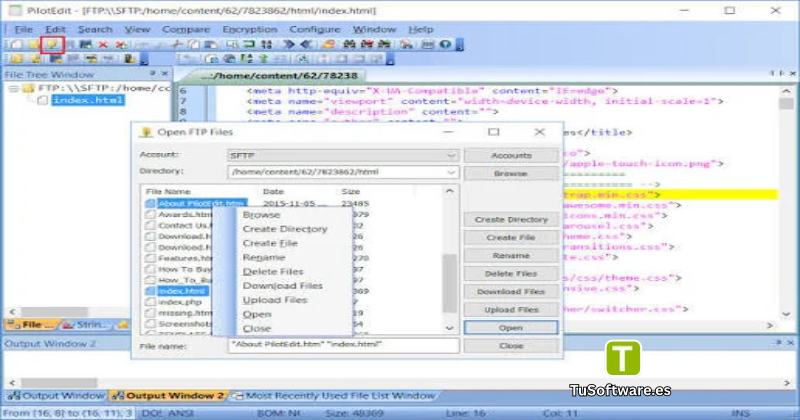Close the Output Window 2 panel
This screenshot has height=420, width=800.
click(790, 343)
